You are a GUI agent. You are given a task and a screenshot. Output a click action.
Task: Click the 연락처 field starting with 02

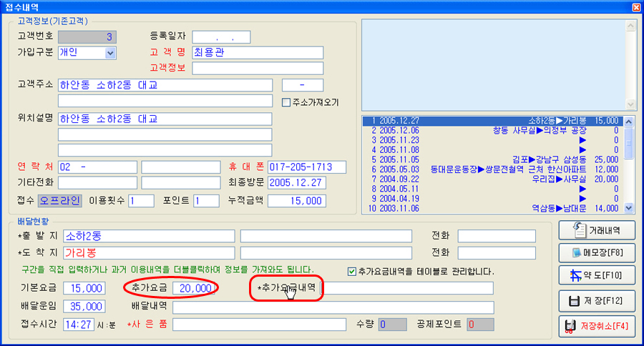97,167
